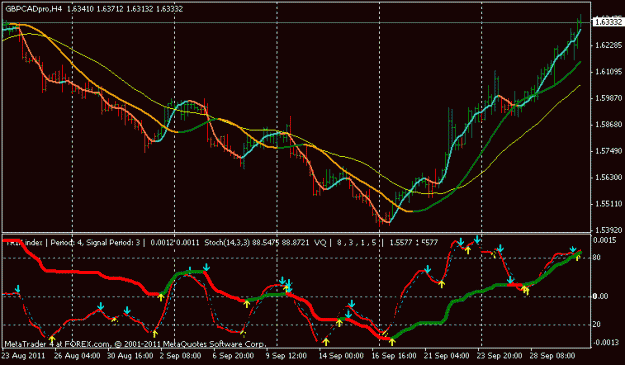Click the 6 Sep 20:00 time label

tap(233, 355)
